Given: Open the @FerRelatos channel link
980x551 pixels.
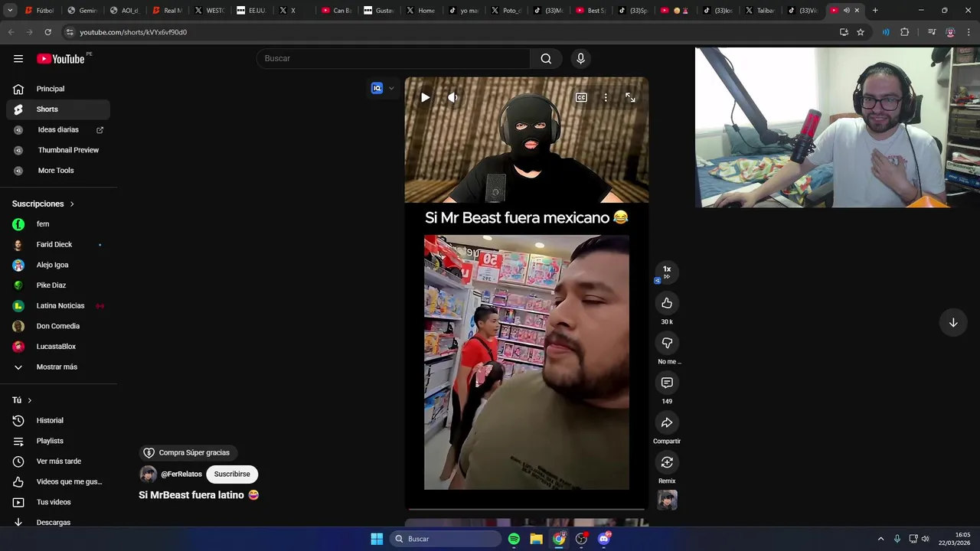Looking at the screenshot, I should point(181,474).
